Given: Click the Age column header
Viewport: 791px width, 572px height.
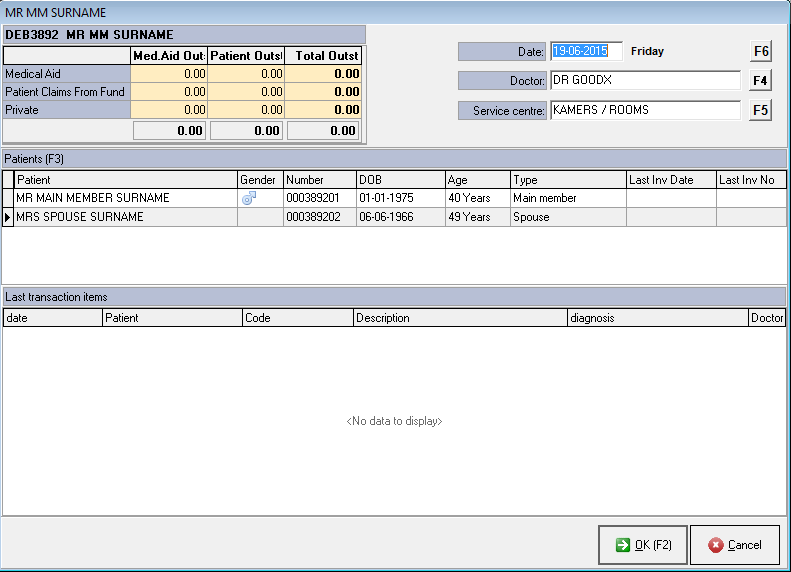Looking at the screenshot, I should click(477, 179).
